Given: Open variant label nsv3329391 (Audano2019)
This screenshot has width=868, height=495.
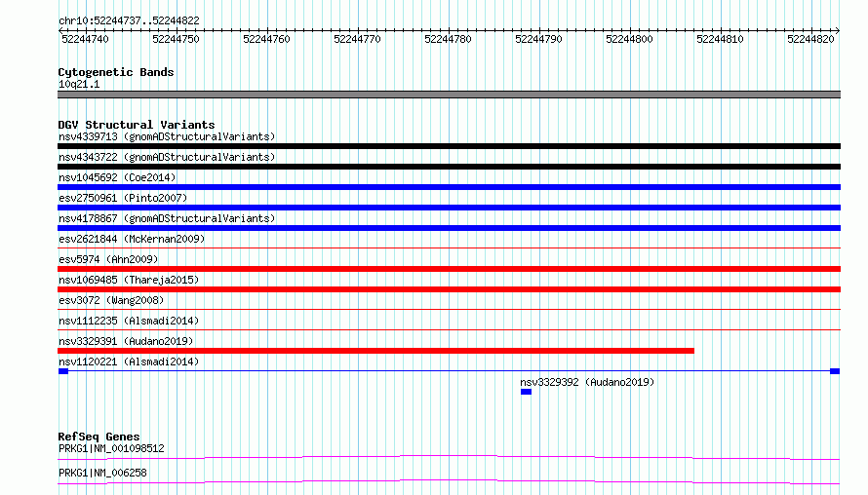Looking at the screenshot, I should (x=126, y=341).
